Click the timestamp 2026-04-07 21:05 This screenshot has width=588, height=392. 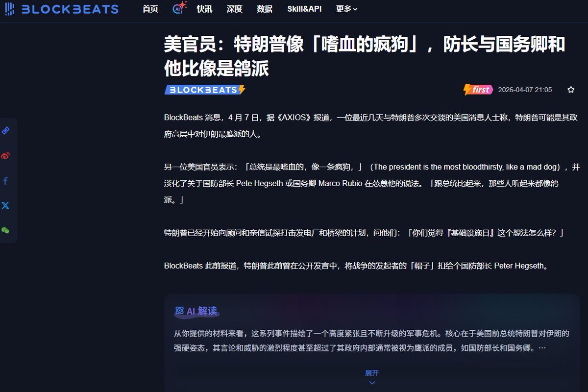click(525, 90)
